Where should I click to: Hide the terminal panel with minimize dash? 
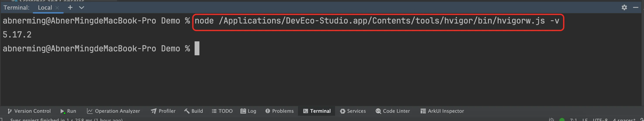[x=635, y=7]
